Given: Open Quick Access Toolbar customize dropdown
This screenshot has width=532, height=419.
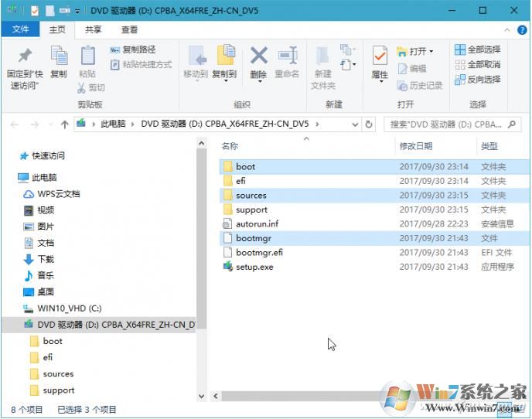Looking at the screenshot, I should pos(77,11).
